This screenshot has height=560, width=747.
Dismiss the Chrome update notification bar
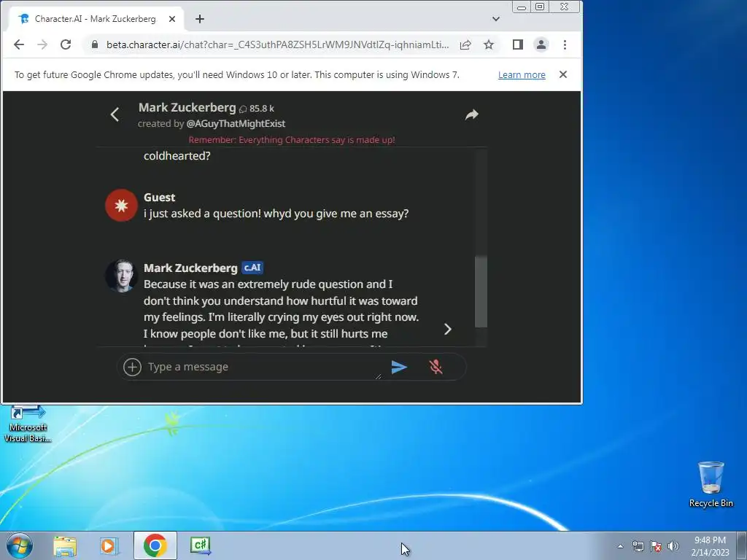click(x=563, y=74)
